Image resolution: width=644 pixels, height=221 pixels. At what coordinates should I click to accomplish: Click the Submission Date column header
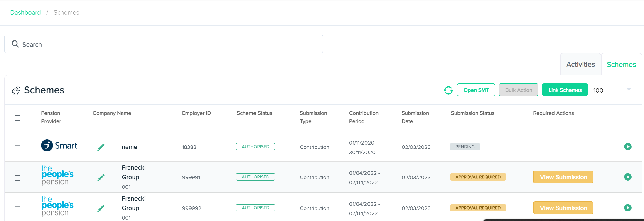[x=415, y=117]
